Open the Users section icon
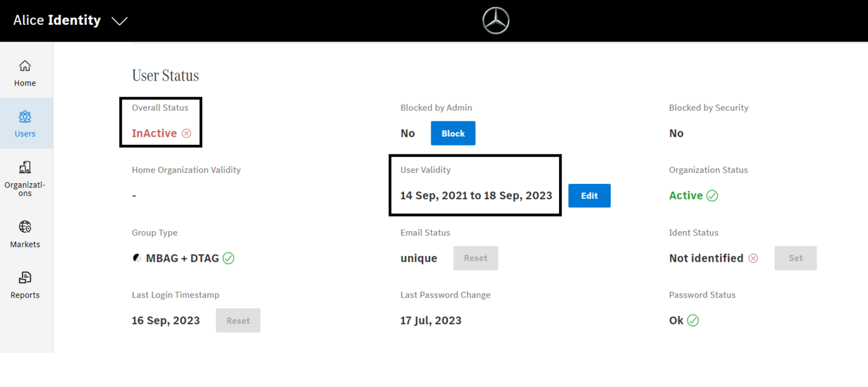The width and height of the screenshot is (868, 387). click(x=25, y=117)
